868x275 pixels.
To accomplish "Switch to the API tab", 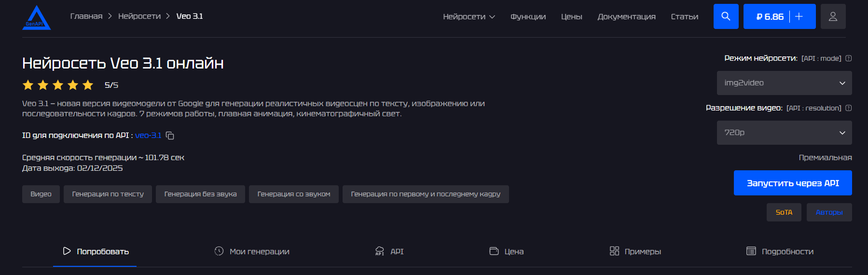I will 389,251.
